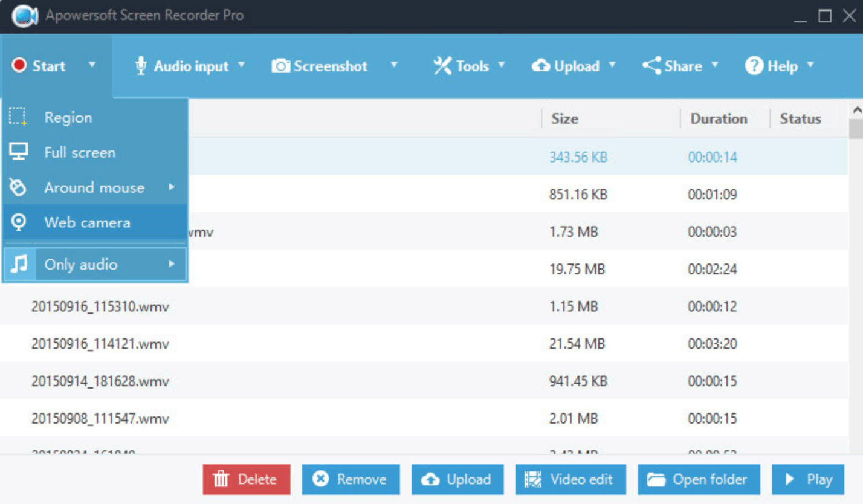Play the selected recording
This screenshot has width=863, height=504.
point(808,480)
